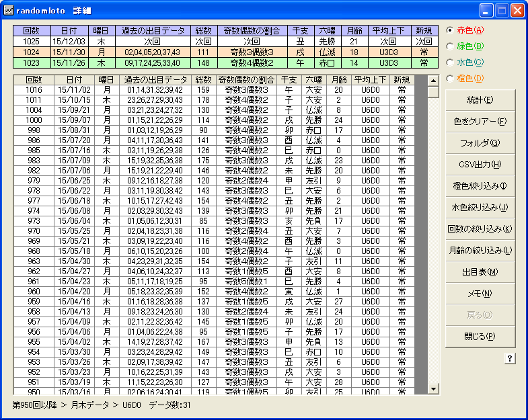Close the dialog with 閉じる(P)
Viewport: 528px width, 420px height.
tap(480, 337)
